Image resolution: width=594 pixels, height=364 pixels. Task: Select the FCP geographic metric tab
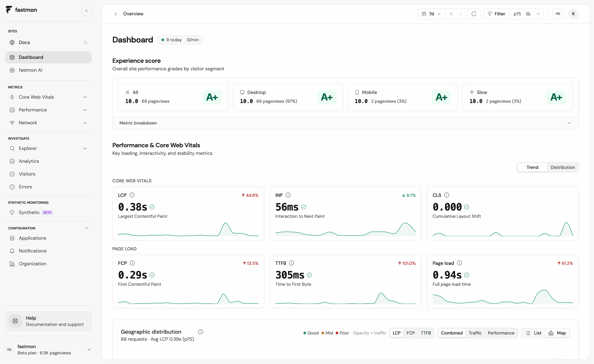(411, 333)
